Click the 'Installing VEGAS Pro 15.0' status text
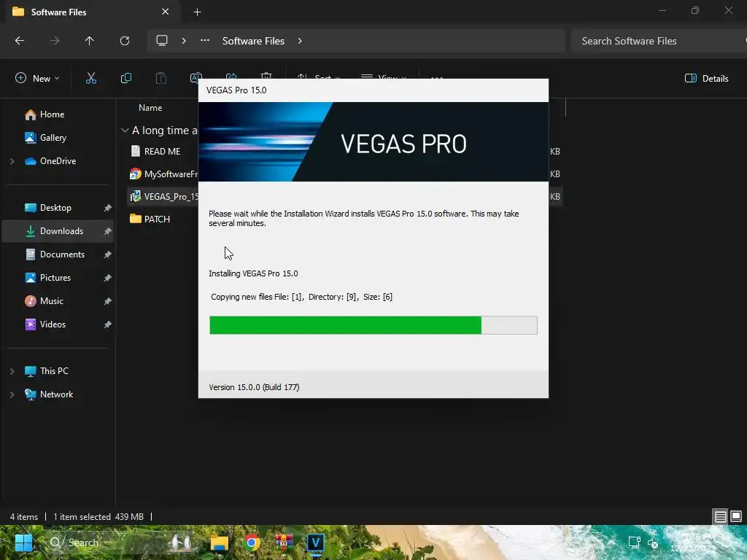The image size is (747, 560). (x=253, y=273)
